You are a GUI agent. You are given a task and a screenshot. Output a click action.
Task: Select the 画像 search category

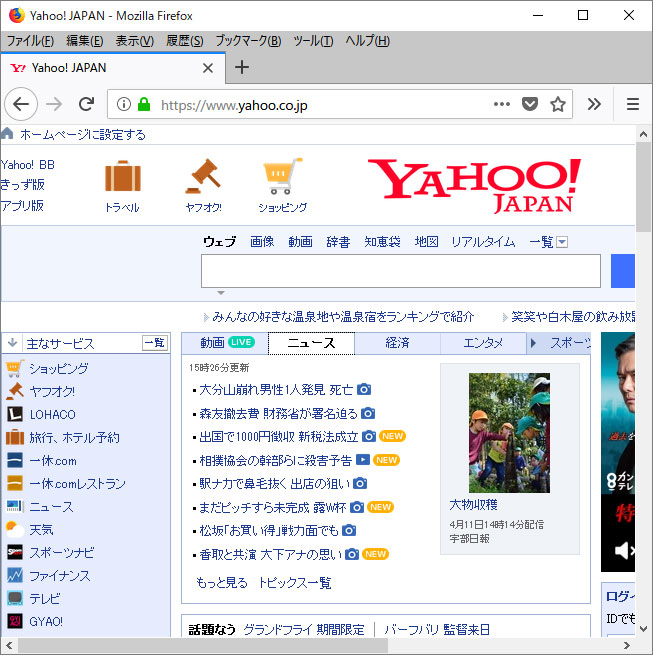click(262, 241)
